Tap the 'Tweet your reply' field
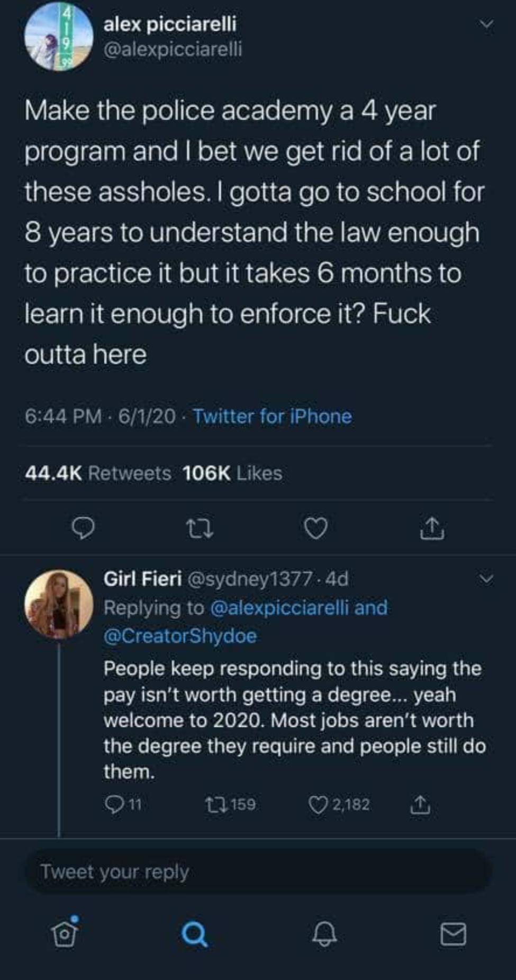Screen dimensions: 516x980 [x=258, y=871]
